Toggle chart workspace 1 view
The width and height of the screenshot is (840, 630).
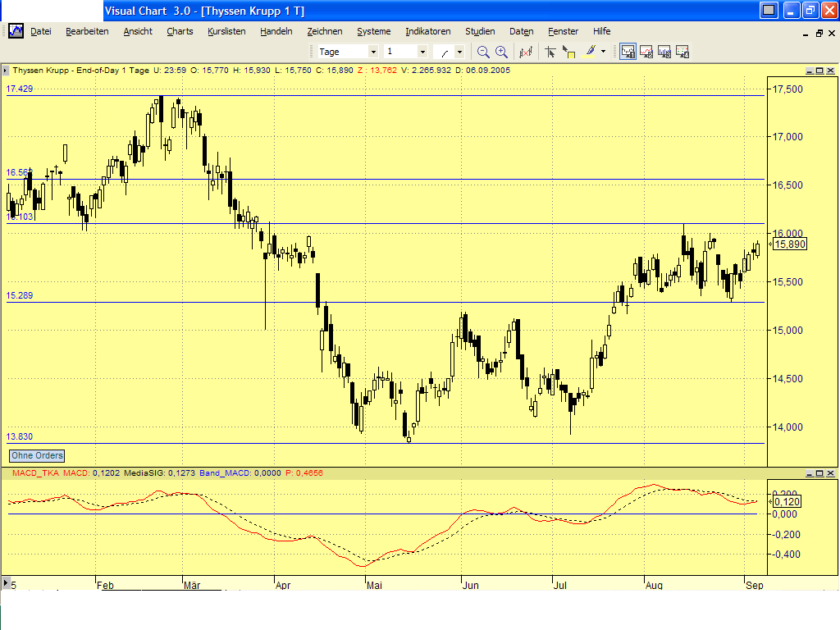pyautogui.click(x=628, y=51)
